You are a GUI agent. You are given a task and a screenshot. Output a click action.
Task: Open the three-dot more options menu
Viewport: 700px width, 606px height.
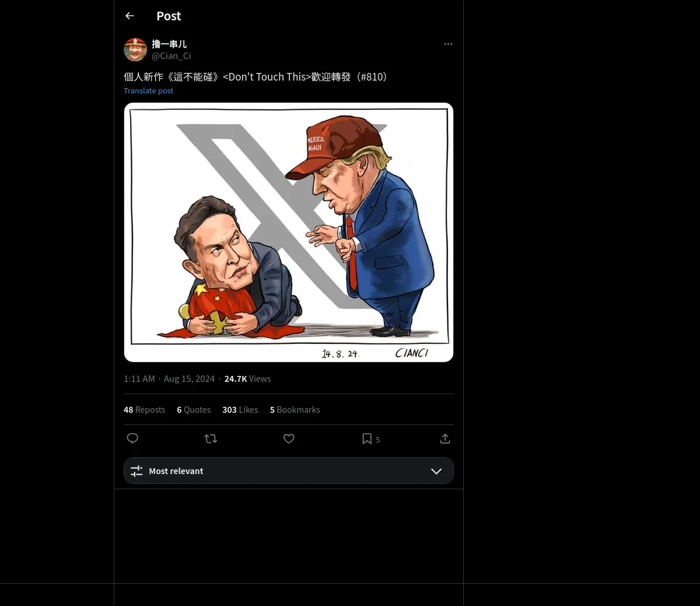coord(448,44)
